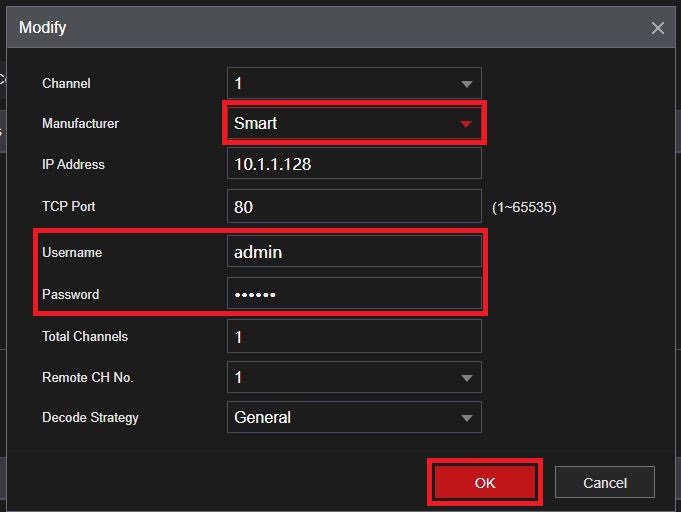This screenshot has height=512, width=681.
Task: Close the Modify dialog with the X
Action: point(657,28)
